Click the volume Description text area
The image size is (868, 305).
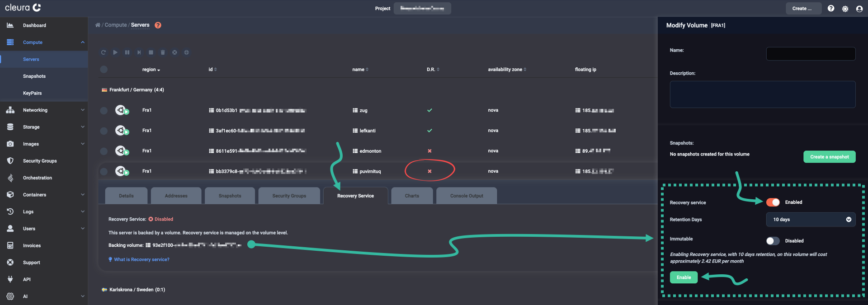[763, 94]
